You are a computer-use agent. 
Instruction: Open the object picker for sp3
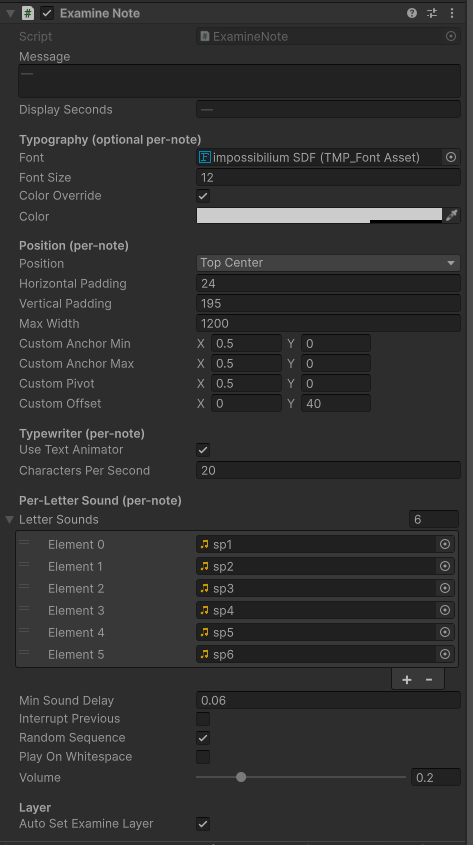click(x=445, y=588)
